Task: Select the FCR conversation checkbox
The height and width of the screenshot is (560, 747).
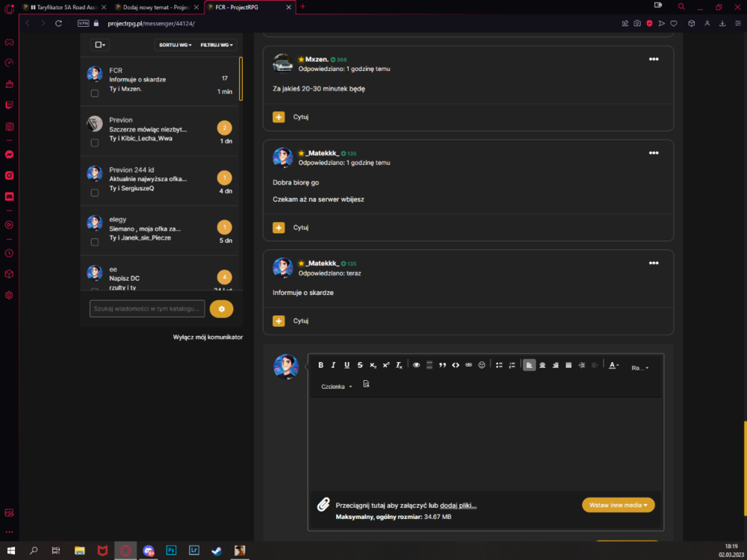Action: 95,93
